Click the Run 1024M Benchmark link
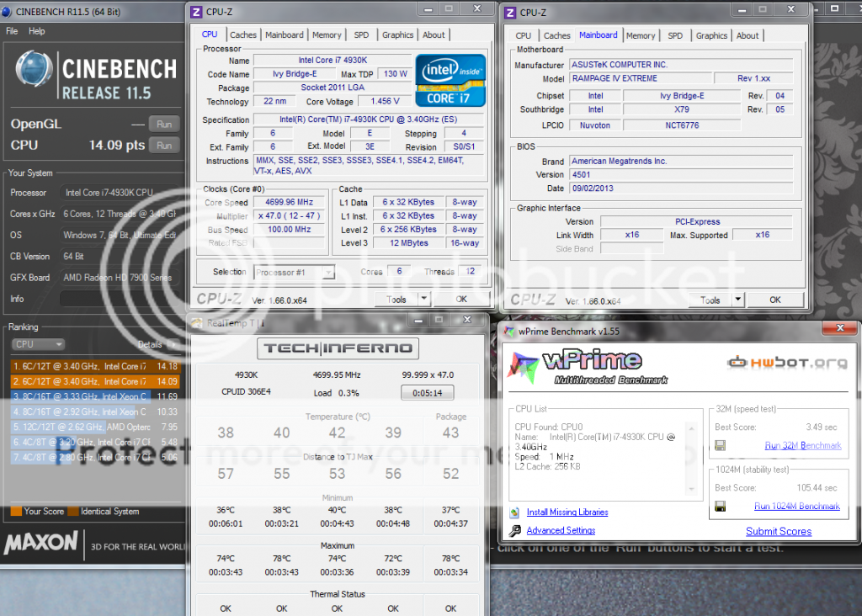This screenshot has width=862, height=616. 796,506
